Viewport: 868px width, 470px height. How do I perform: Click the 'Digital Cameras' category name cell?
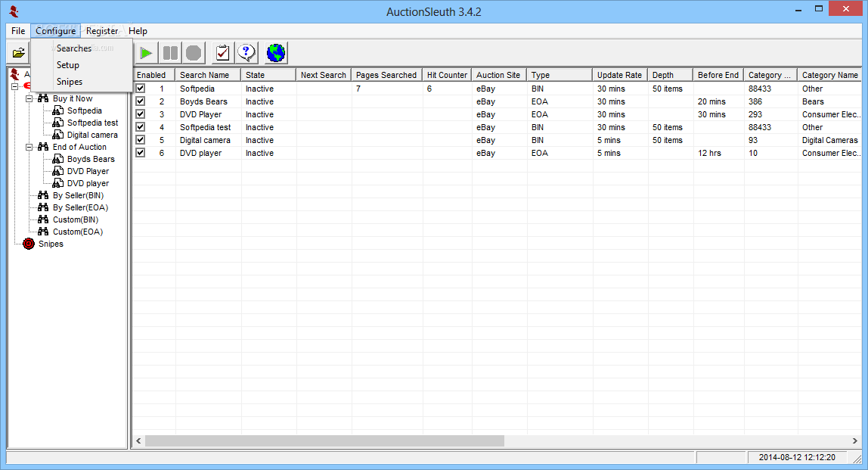(x=829, y=140)
